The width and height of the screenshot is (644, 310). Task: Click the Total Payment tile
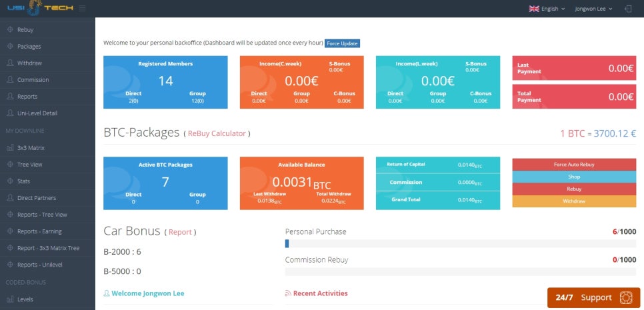coord(574,97)
